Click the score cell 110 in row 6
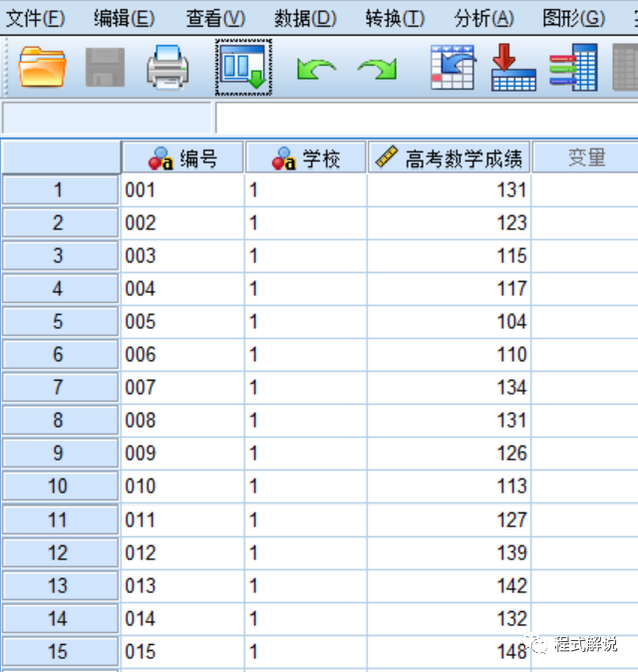 tap(449, 354)
